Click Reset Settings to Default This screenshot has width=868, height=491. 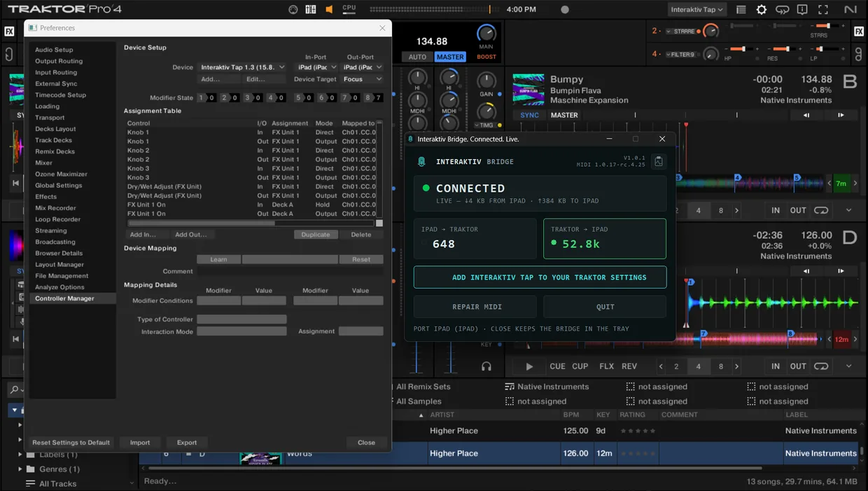71,443
